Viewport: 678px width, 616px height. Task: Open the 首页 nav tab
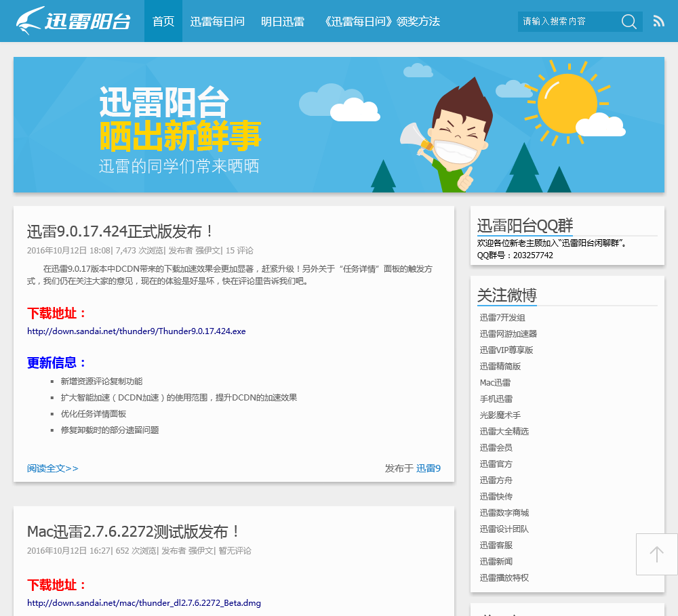coord(163,21)
